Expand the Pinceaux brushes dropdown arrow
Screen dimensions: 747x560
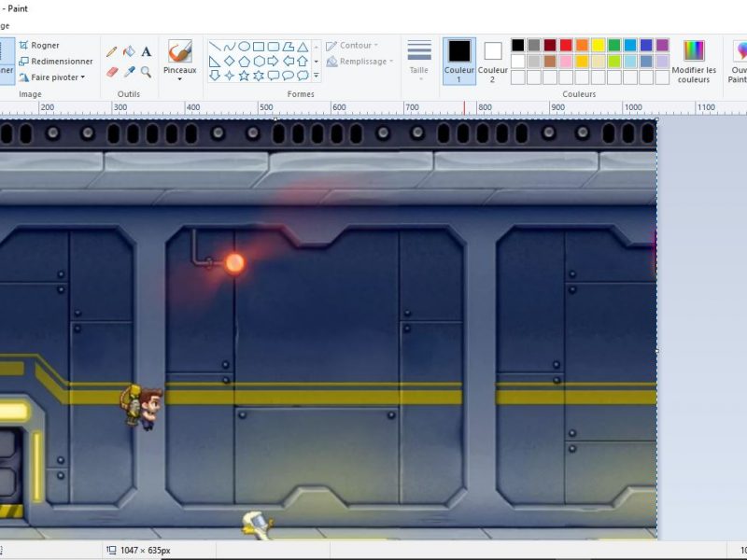click(x=180, y=79)
